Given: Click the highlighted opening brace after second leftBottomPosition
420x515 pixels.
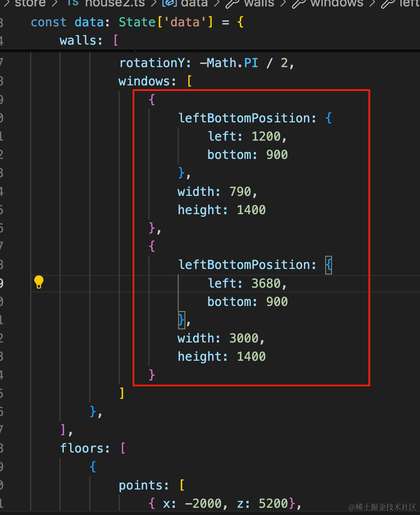Looking at the screenshot, I should pyautogui.click(x=329, y=265).
